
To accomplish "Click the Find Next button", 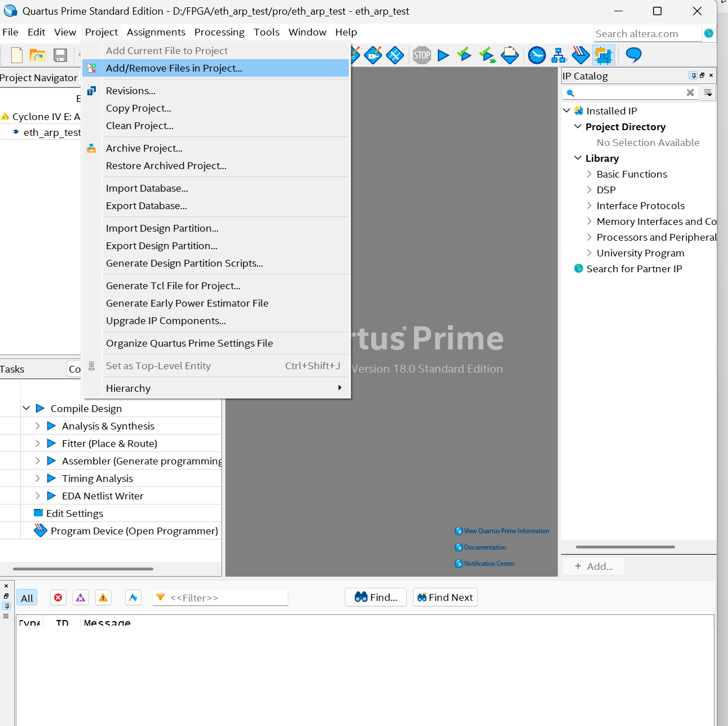I will click(445, 597).
